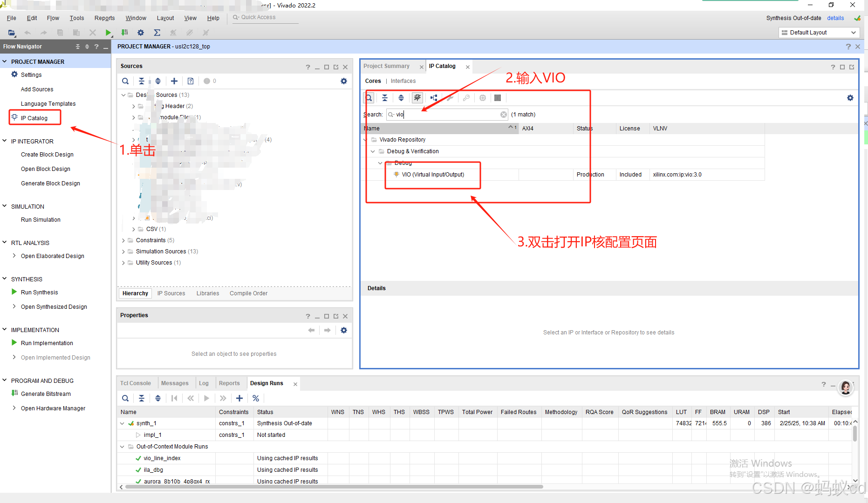The width and height of the screenshot is (868, 503).
Task: Add new run with plus icon in Design Runs
Action: [239, 398]
